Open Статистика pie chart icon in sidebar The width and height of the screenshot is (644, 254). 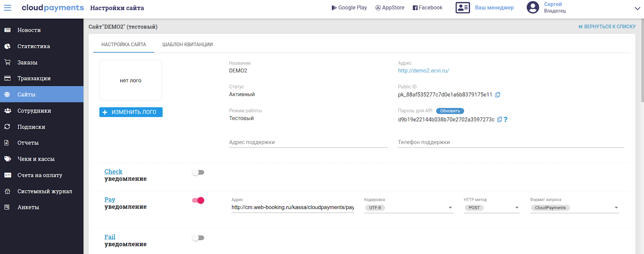point(7,46)
